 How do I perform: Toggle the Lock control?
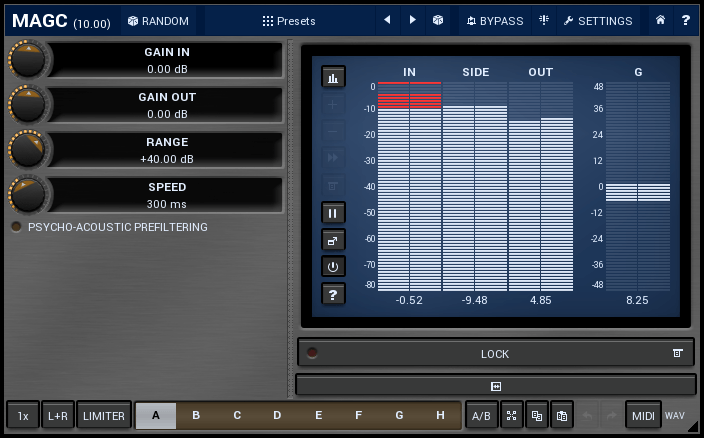[495, 353]
